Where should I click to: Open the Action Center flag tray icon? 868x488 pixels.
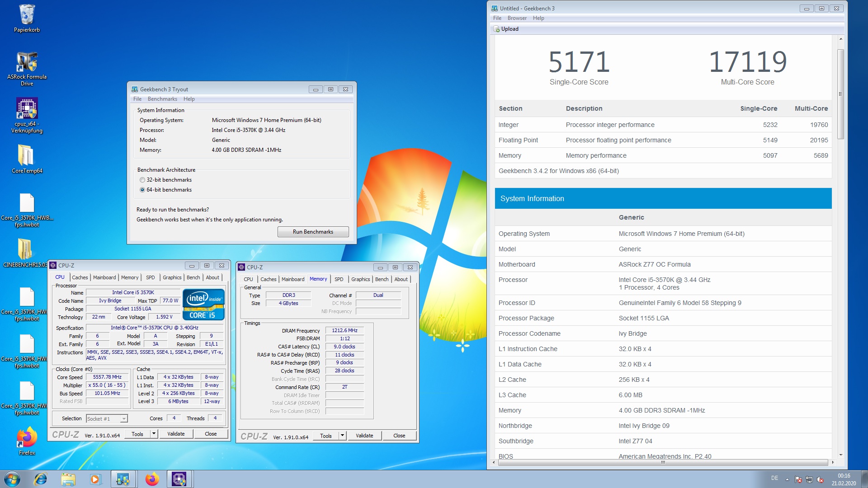tap(798, 479)
